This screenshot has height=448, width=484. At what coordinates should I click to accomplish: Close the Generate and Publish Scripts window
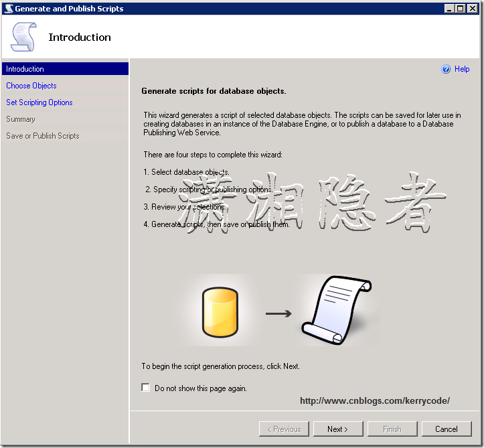tap(473, 9)
